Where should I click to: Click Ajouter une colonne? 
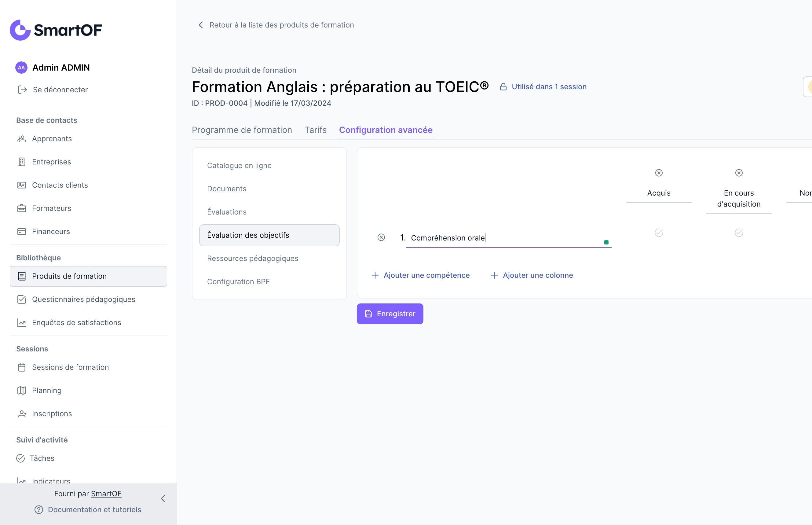pos(532,275)
